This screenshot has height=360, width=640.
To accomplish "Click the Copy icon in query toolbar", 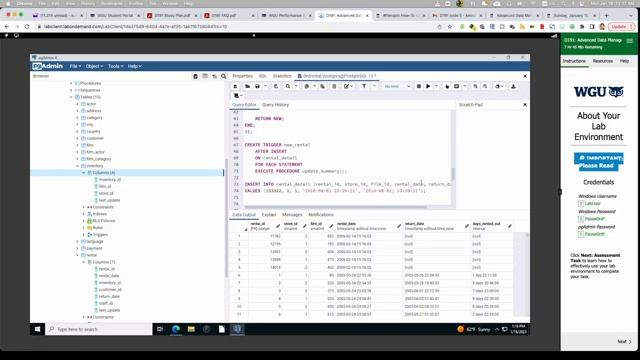I will coord(307,87).
